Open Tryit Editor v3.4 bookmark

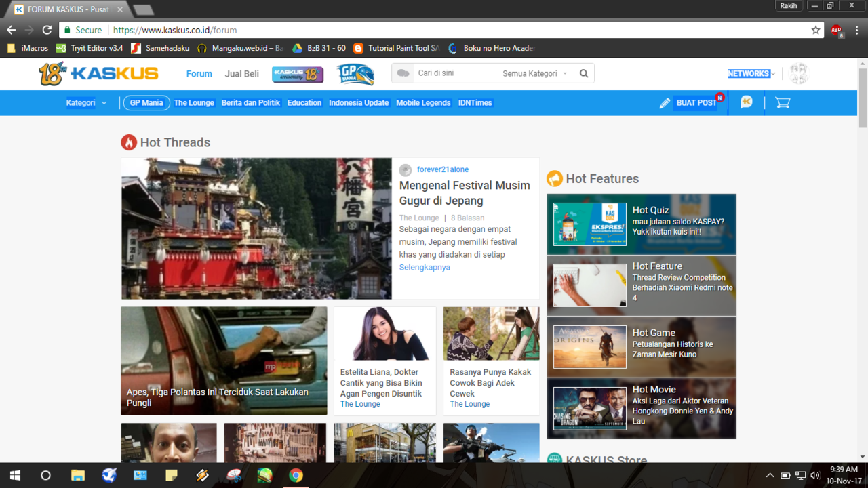(90, 48)
